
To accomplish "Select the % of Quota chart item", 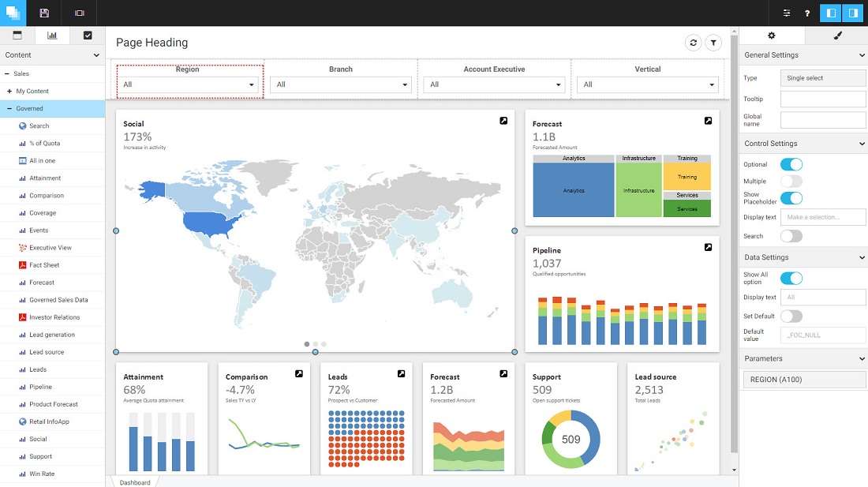I will point(52,144).
